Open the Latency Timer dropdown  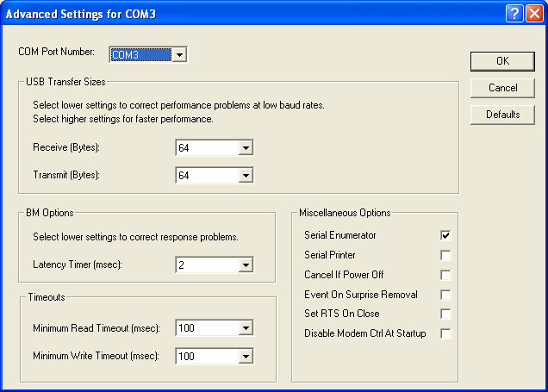(246, 265)
